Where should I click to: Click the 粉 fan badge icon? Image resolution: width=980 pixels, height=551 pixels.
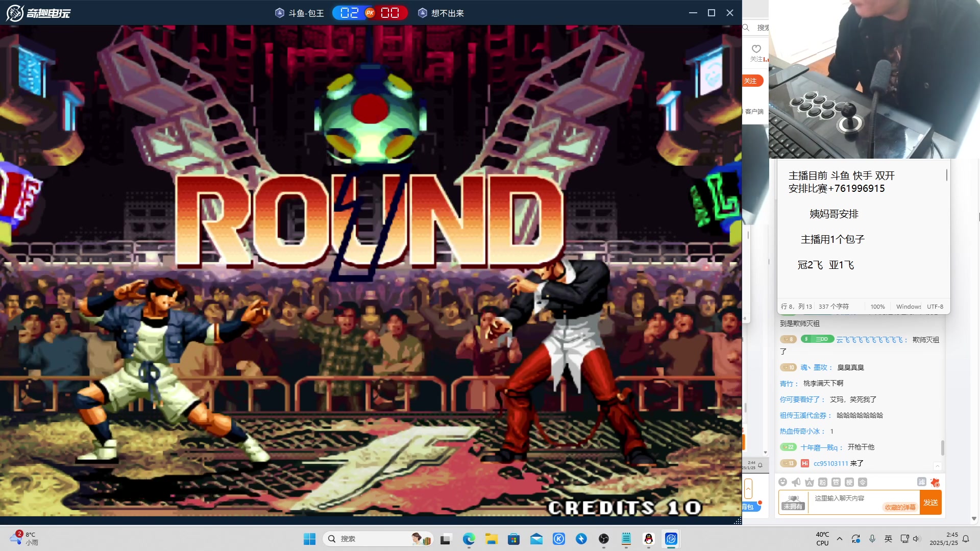(x=823, y=482)
